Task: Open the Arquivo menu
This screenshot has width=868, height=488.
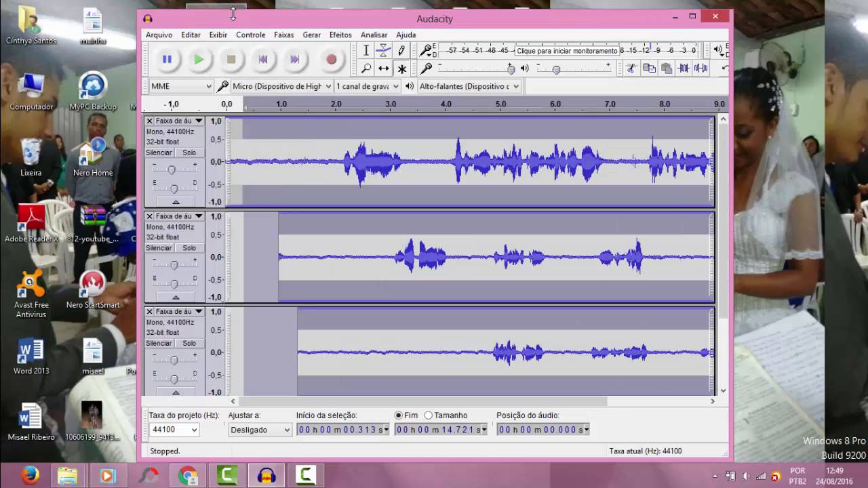Action: 159,35
